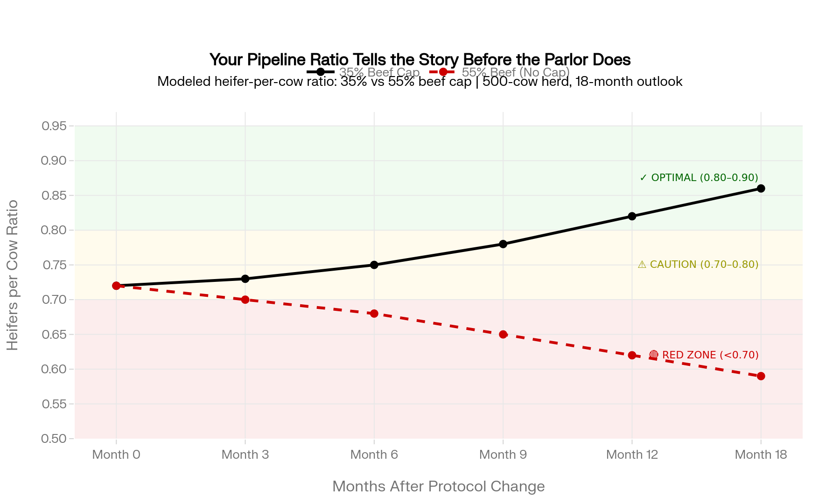Click the chart title about Pipeline Ratio
840x504 pixels.
coord(420,60)
